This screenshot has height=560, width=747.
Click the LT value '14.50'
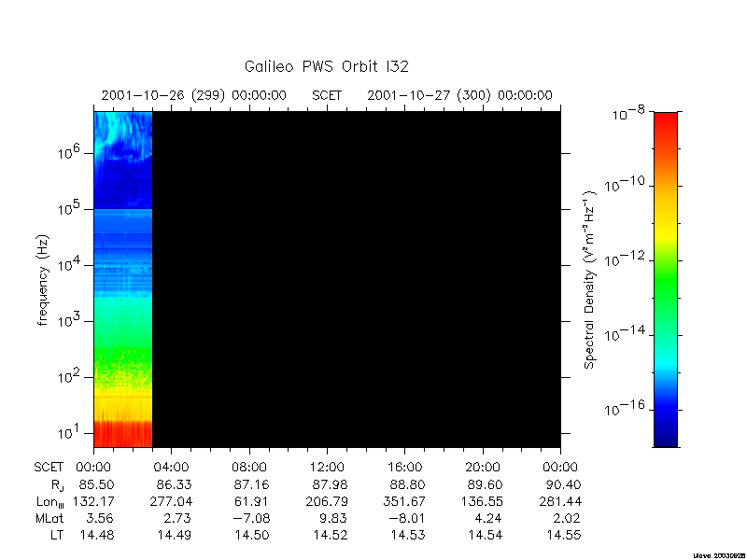click(x=252, y=535)
